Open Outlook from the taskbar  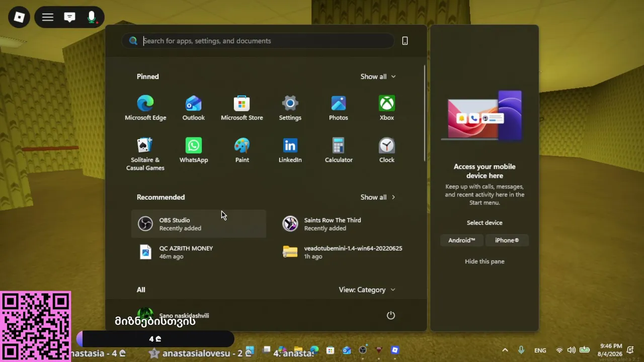tap(347, 350)
